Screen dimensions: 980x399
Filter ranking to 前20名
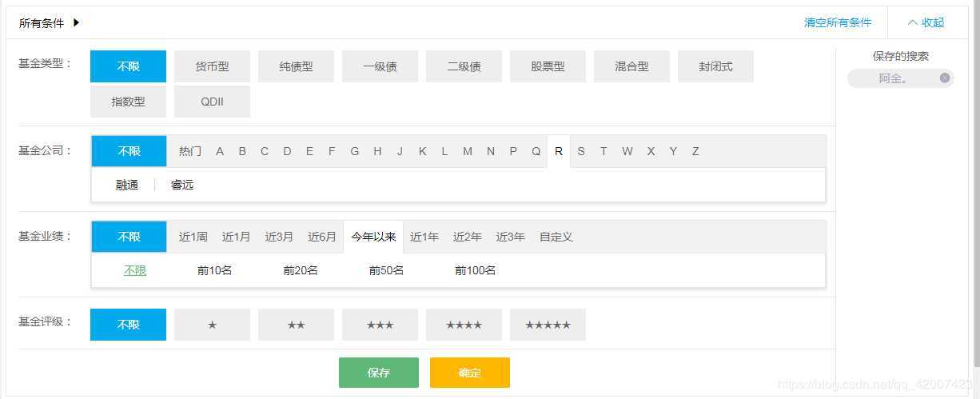tap(301, 270)
